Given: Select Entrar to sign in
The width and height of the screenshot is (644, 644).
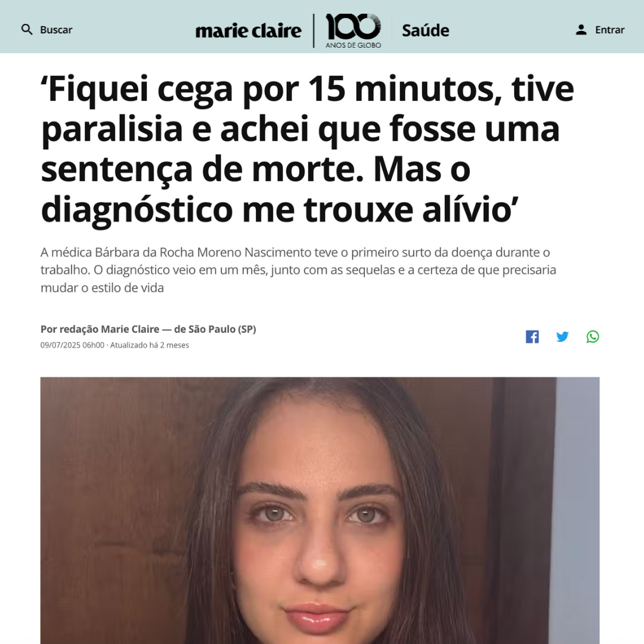Looking at the screenshot, I should coord(609,30).
